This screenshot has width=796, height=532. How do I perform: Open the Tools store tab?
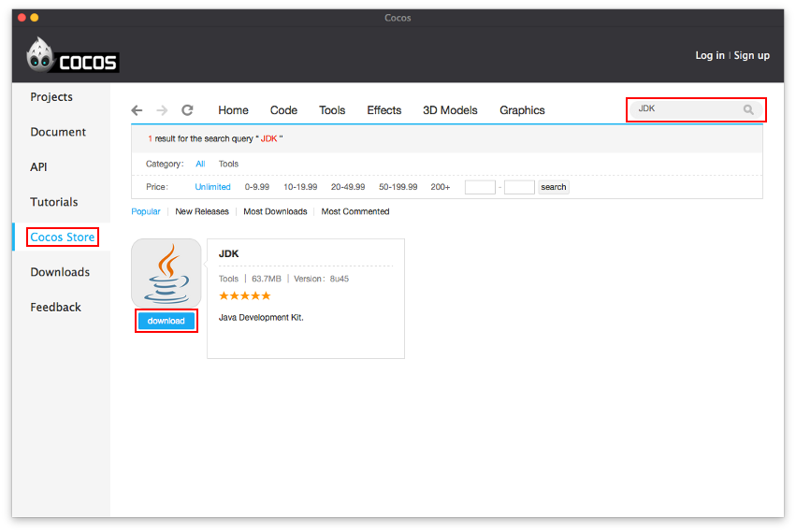click(x=332, y=110)
